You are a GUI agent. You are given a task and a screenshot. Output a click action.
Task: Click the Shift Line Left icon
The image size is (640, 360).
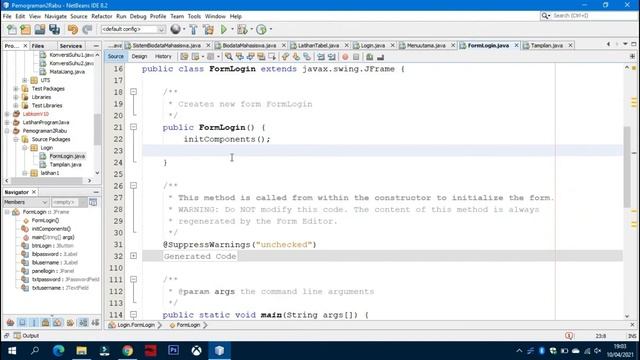[321, 57]
